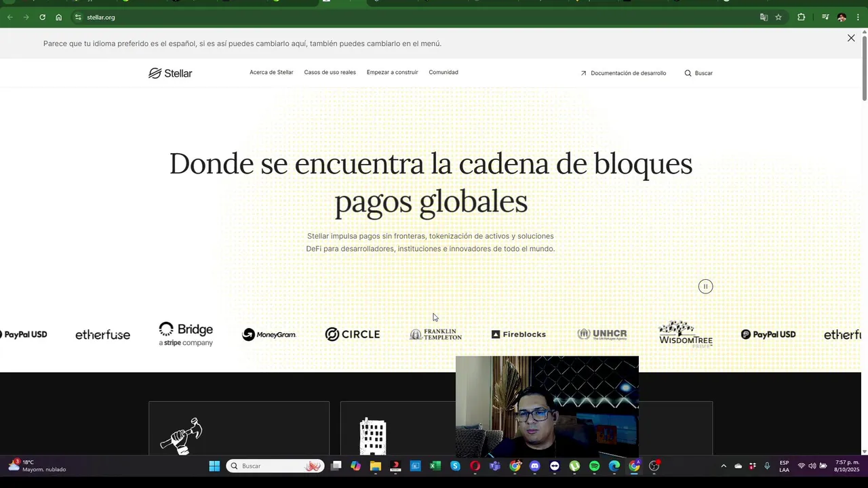Screen dimensions: 868x488
Task: Click the MoneyGram logo
Action: click(269, 334)
